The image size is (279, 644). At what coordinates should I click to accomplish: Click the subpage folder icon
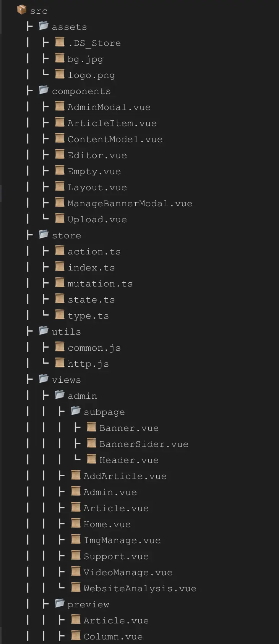pos(76,411)
